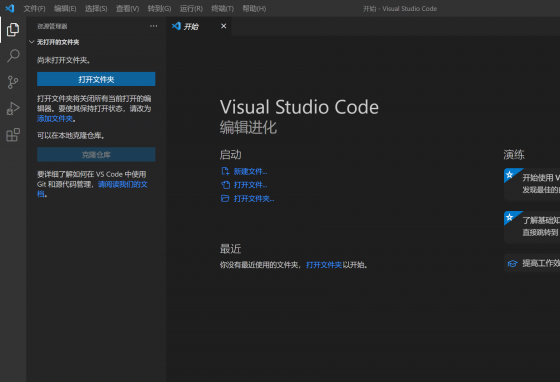Open the 查看(V) menu
Viewport: 560px width, 382px height.
pos(128,9)
